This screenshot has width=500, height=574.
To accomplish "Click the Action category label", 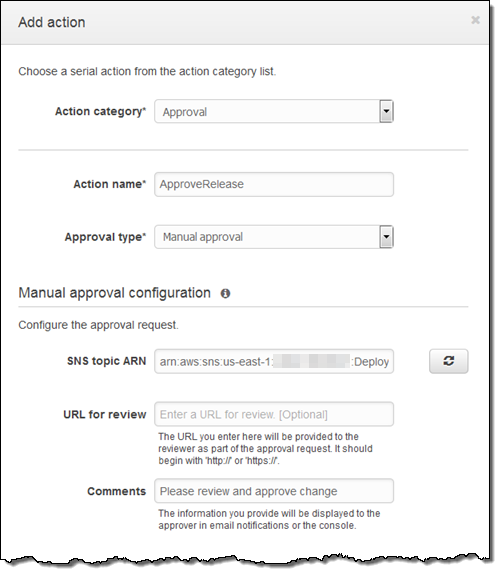I will coord(100,111).
